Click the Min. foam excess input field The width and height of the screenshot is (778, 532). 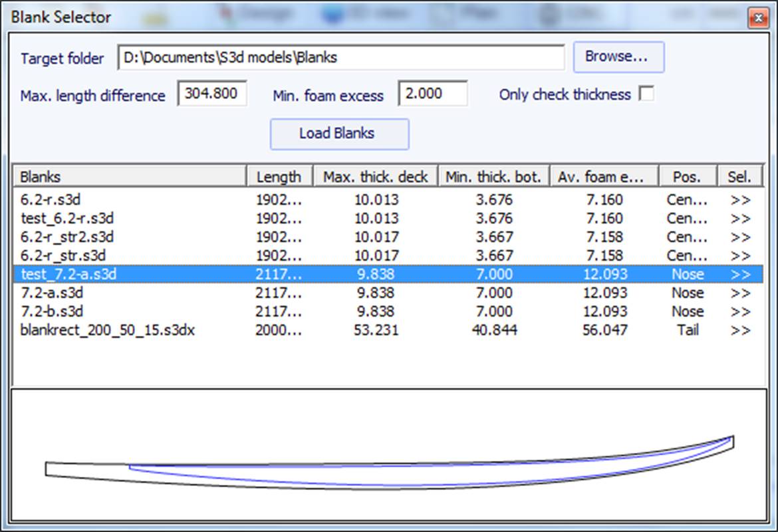click(433, 94)
